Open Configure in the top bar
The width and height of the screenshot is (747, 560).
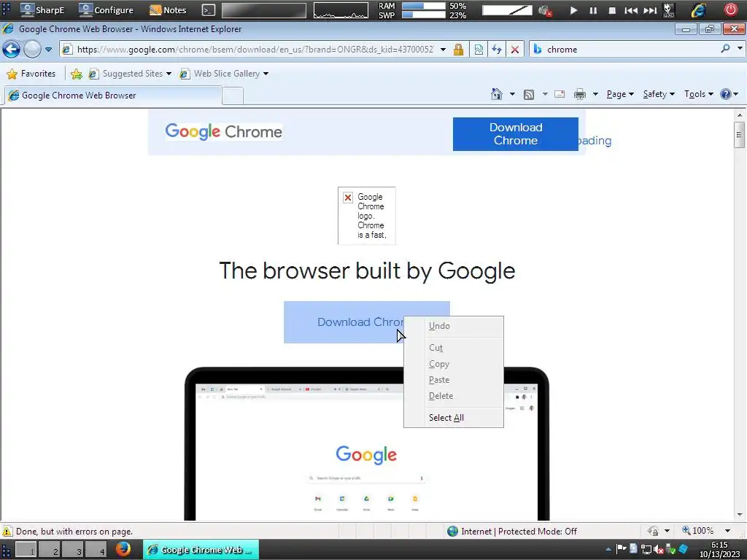pyautogui.click(x=106, y=9)
